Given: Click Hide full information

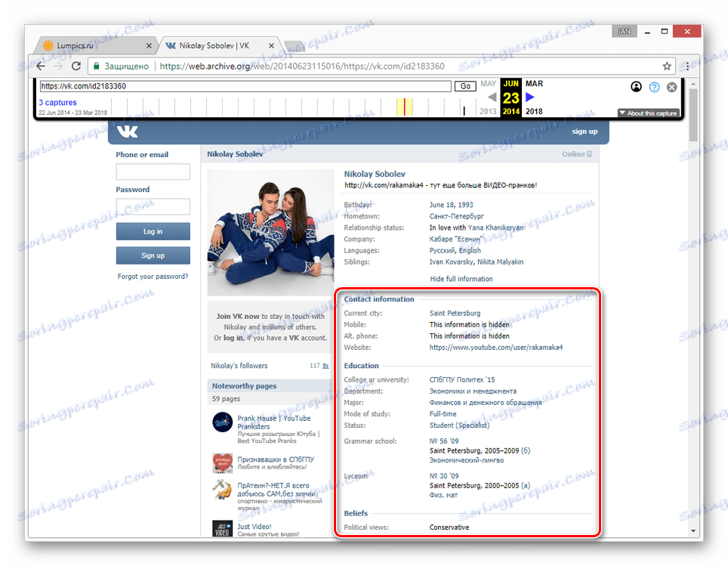Looking at the screenshot, I should [x=461, y=279].
